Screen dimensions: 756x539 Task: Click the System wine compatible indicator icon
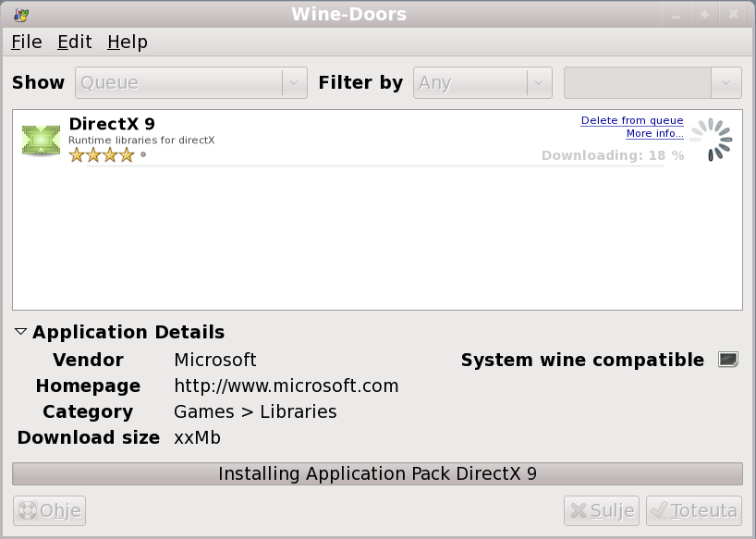(728, 360)
